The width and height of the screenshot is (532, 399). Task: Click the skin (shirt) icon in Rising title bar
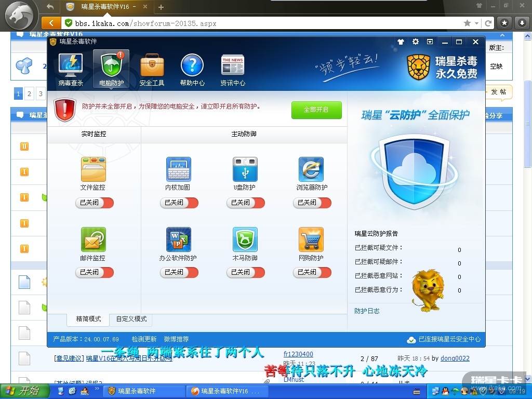tap(401, 42)
